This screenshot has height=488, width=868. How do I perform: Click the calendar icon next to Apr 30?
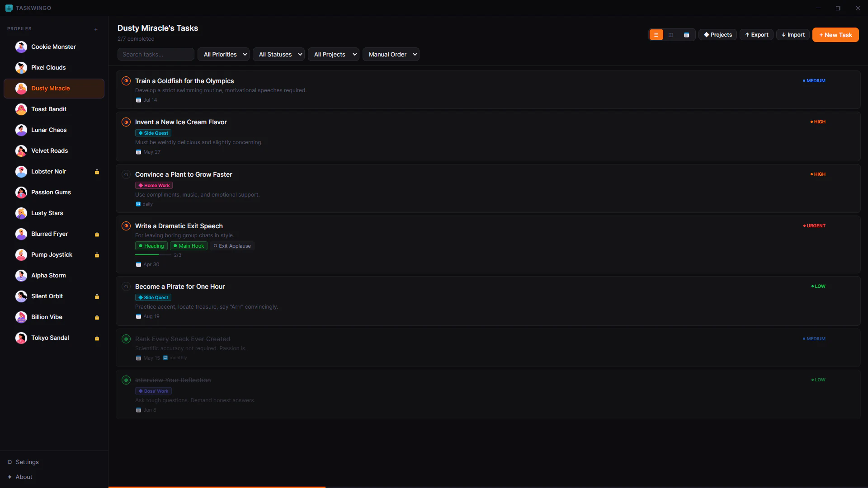coord(138,265)
